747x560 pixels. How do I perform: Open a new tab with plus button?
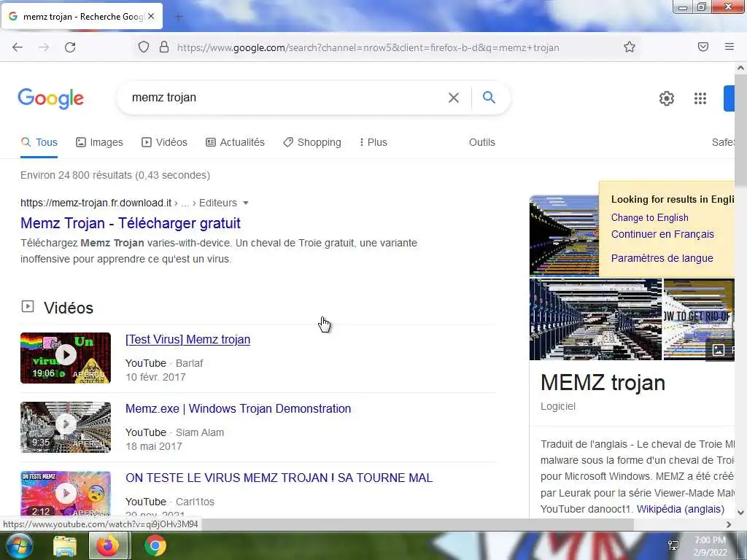pos(179,17)
